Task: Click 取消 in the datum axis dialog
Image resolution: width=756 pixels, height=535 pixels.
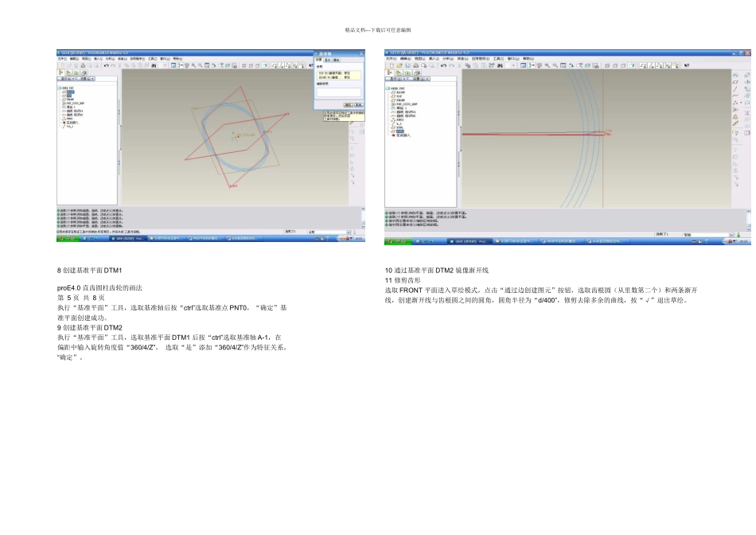Action: click(x=359, y=104)
